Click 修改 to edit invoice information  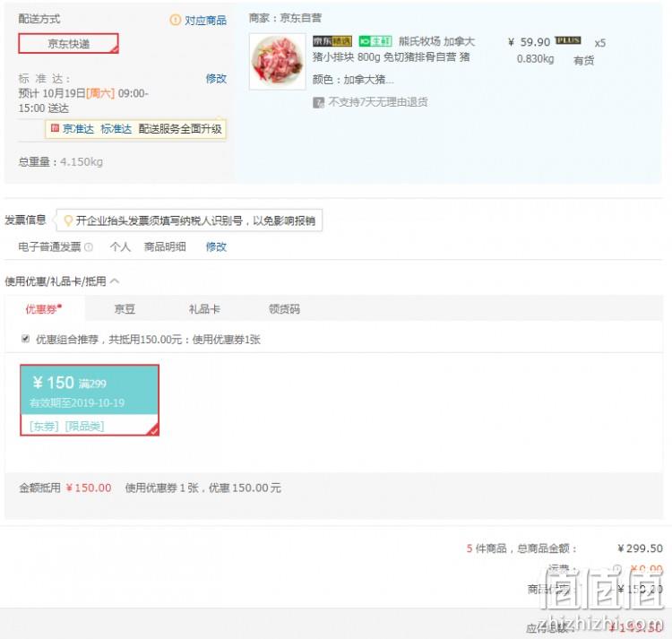click(x=216, y=246)
